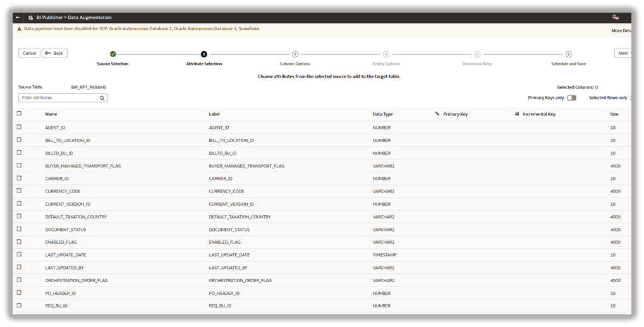This screenshot has width=644, height=327.
Task: Click the Next button
Action: 623,53
